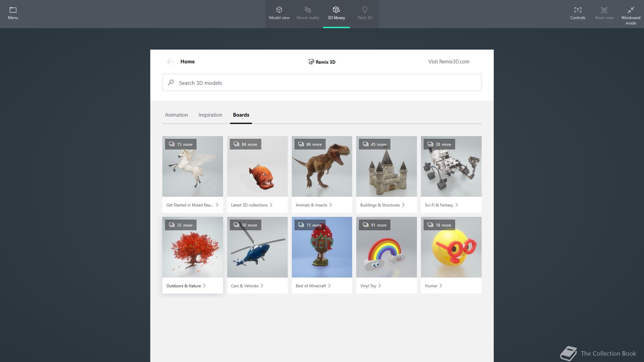
Task: Click the Home heading text
Action: 187,62
